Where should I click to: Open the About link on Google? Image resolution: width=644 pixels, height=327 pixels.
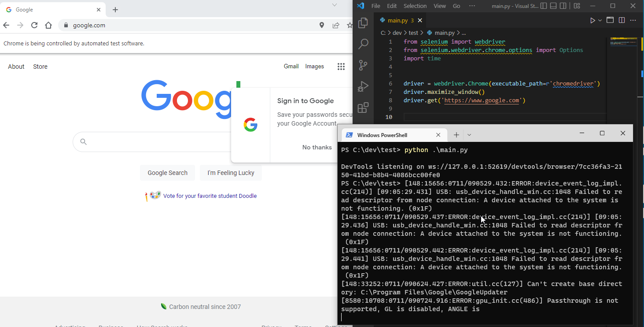tap(16, 67)
